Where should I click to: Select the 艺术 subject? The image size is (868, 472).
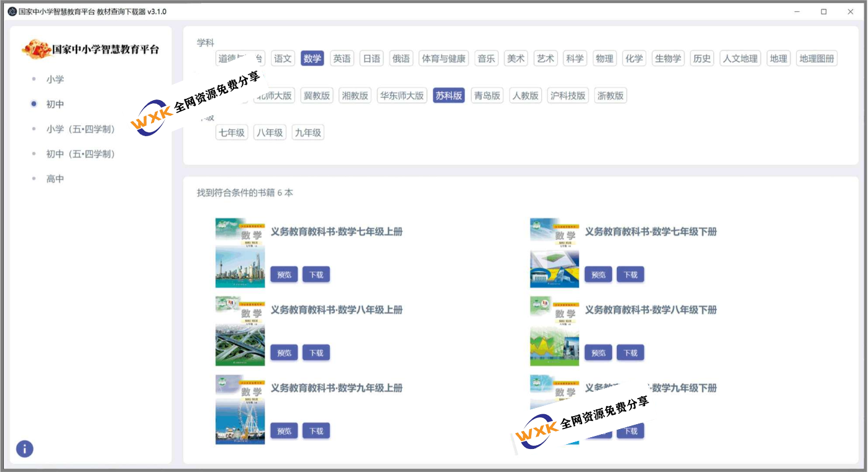546,58
